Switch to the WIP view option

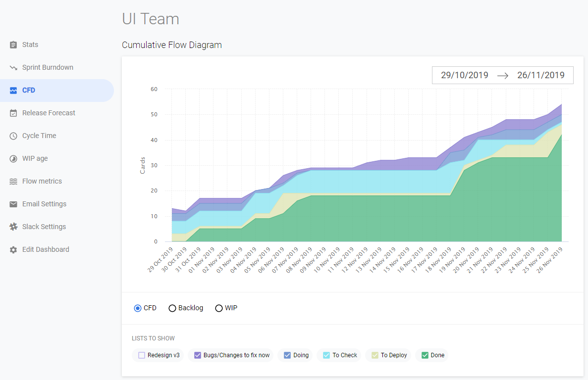[218, 308]
